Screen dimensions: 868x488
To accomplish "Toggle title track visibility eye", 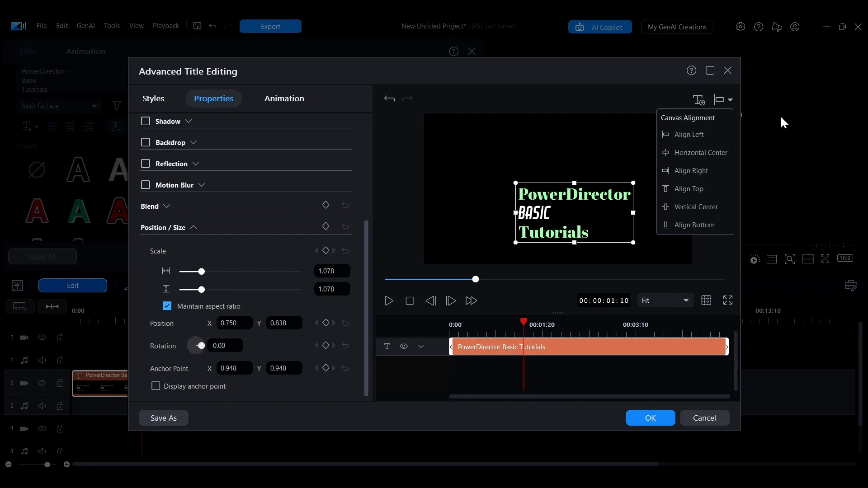I will click(x=404, y=347).
